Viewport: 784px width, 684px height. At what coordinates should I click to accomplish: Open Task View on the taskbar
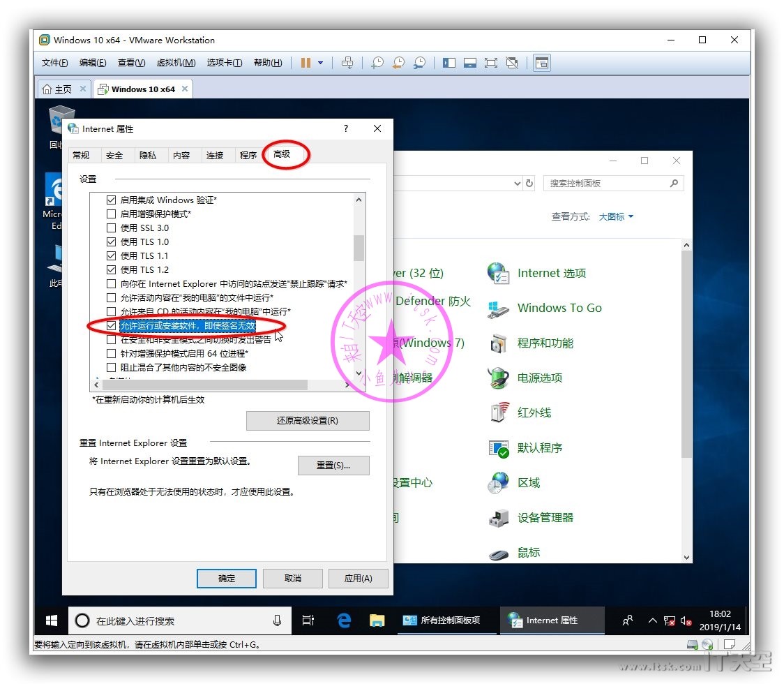click(308, 621)
